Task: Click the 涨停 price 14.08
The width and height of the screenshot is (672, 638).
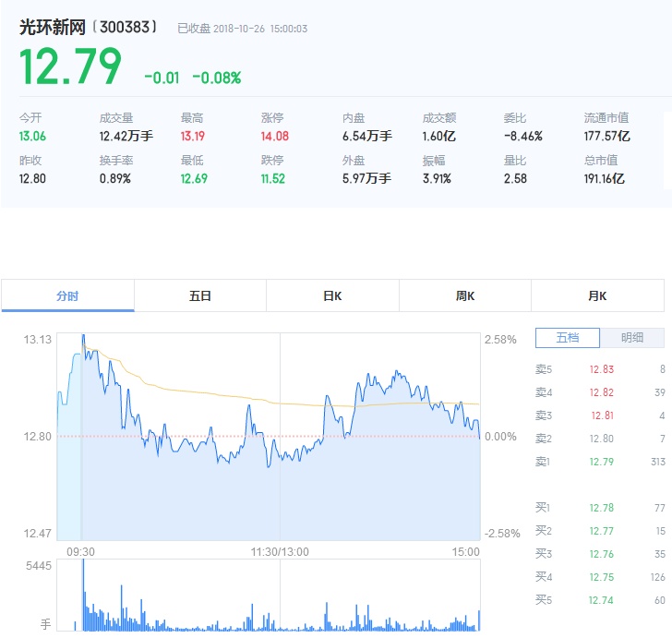Action: 275,137
